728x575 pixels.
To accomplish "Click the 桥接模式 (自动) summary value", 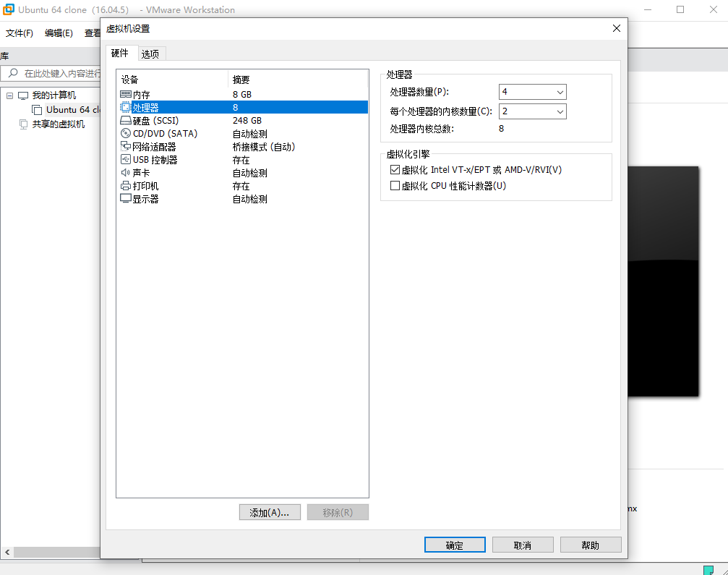I will (x=264, y=147).
